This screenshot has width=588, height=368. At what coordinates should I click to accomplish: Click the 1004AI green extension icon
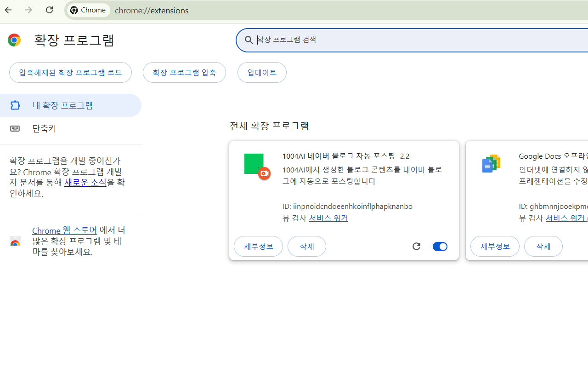(254, 164)
